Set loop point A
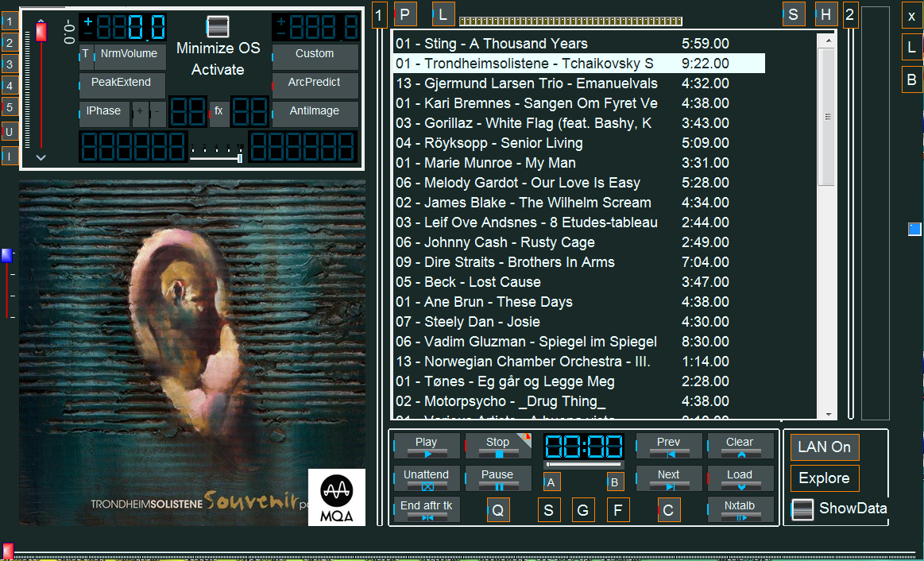Screen dimensions: 924x561 click(x=551, y=482)
